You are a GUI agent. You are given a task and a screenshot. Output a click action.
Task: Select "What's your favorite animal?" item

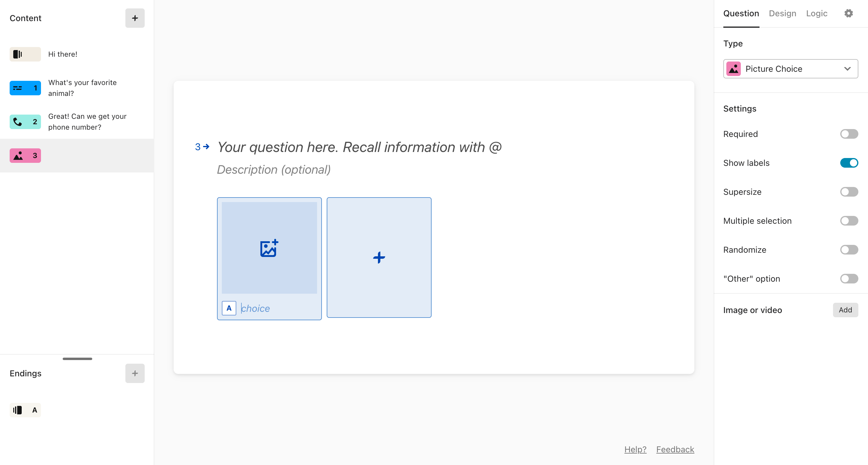coord(82,88)
